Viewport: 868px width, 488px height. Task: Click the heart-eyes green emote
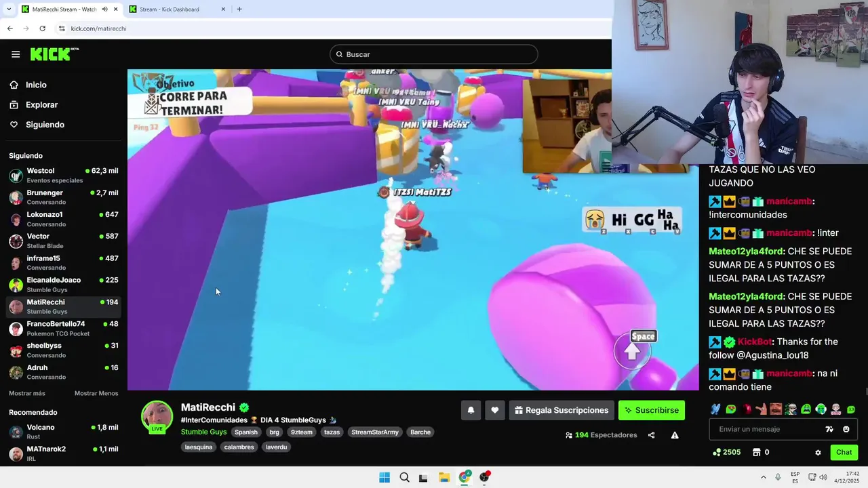point(731,409)
